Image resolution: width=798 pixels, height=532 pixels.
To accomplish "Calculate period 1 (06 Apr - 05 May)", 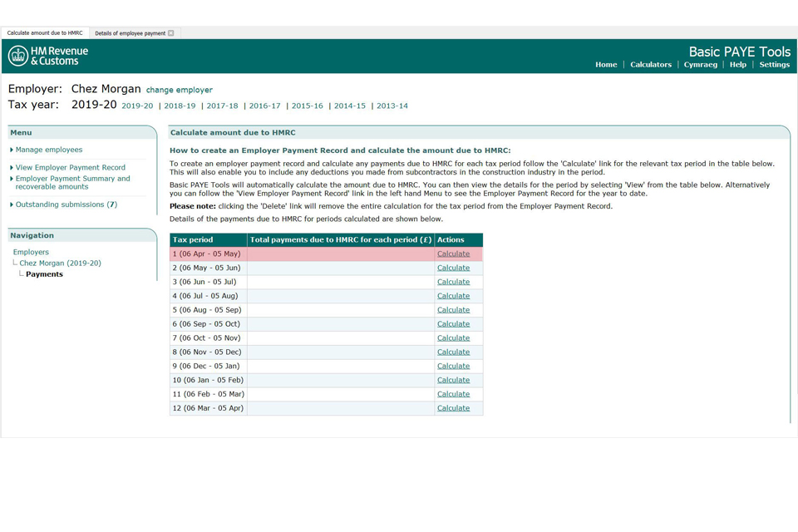I will point(454,254).
